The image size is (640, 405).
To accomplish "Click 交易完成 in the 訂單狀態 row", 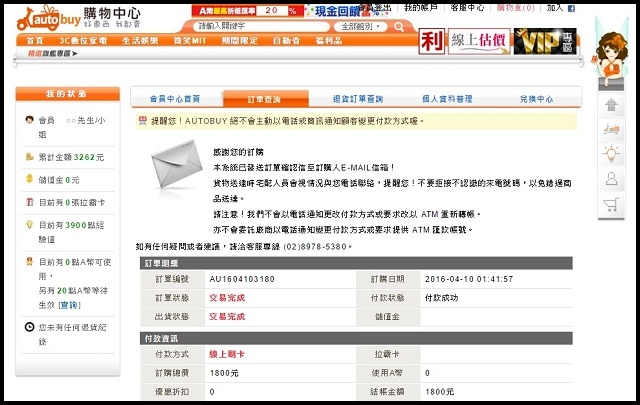I will click(227, 298).
